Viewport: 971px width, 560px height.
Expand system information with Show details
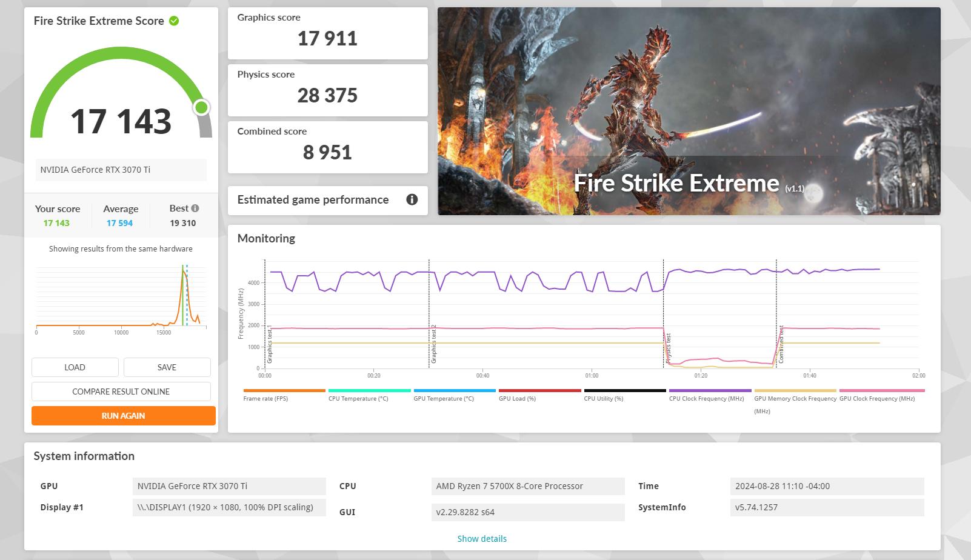point(482,538)
